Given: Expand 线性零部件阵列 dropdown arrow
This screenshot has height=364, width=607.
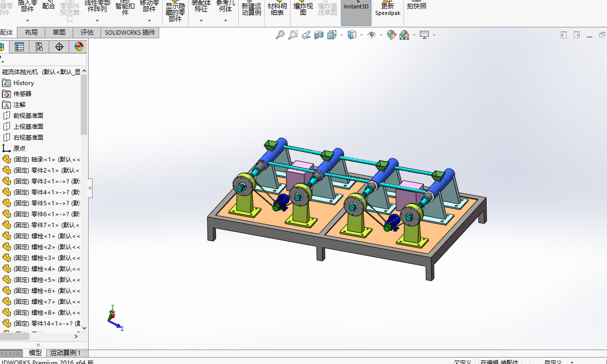Looking at the screenshot, I should point(97,20).
